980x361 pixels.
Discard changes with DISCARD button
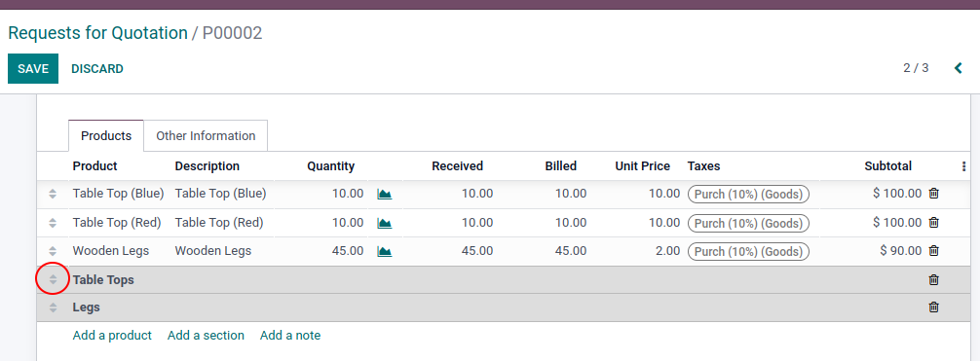click(x=97, y=69)
